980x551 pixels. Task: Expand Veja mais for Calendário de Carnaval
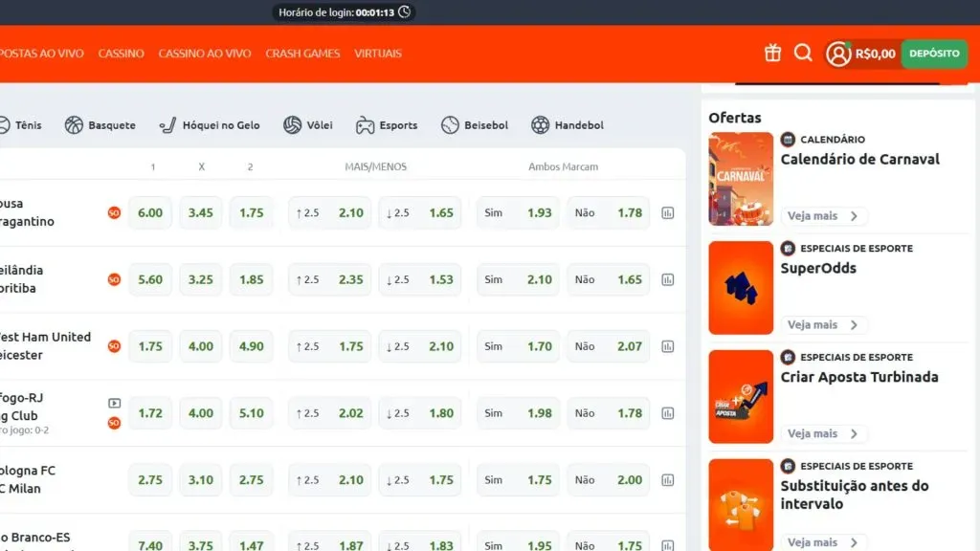[823, 216]
